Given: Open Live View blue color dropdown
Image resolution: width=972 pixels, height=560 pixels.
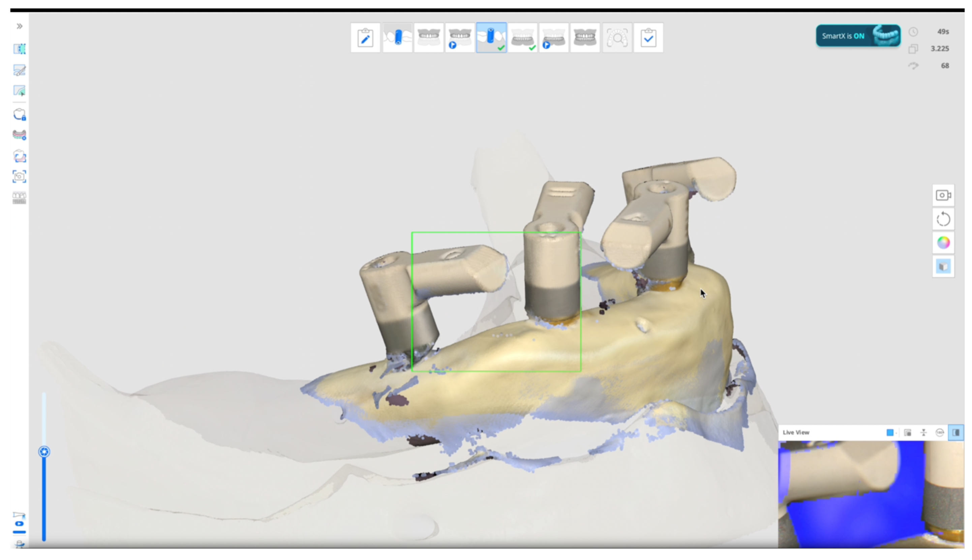Looking at the screenshot, I should (891, 433).
